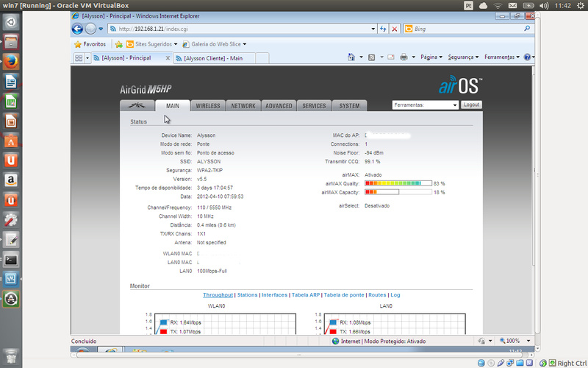Click the mail indicator in the top panel
Image resolution: width=588 pixels, height=368 pixels.
pyautogui.click(x=512, y=6)
